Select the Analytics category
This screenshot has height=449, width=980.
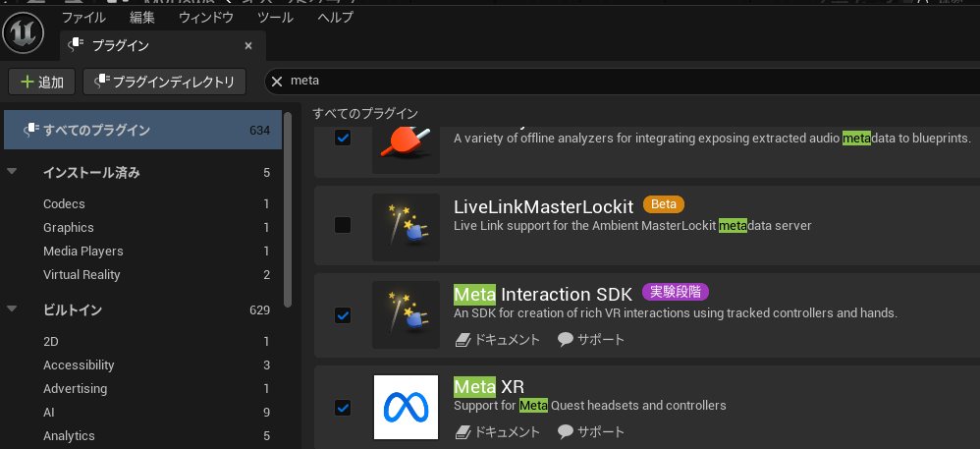point(69,436)
